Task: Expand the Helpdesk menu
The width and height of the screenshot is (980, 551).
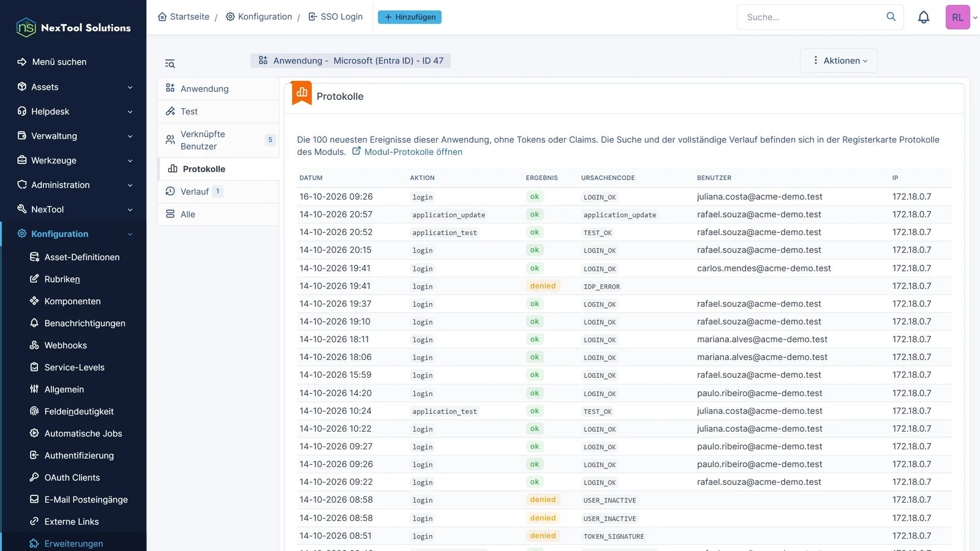Action: click(74, 111)
